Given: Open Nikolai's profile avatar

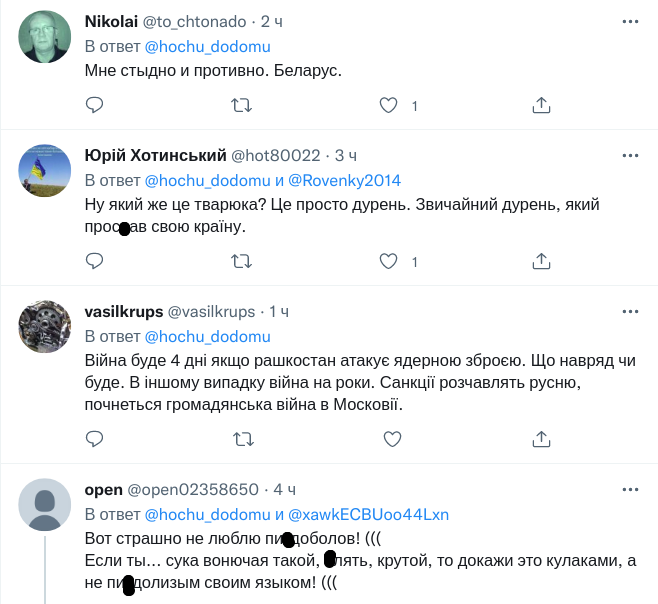Looking at the screenshot, I should coord(45,38).
